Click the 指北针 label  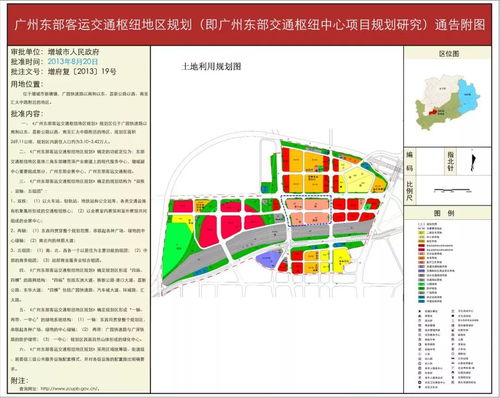450,161
